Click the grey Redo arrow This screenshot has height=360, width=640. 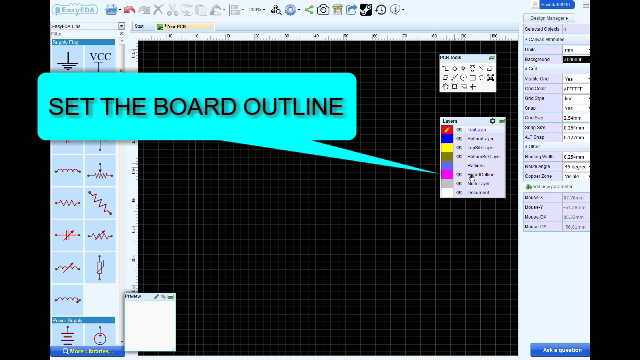(144, 9)
